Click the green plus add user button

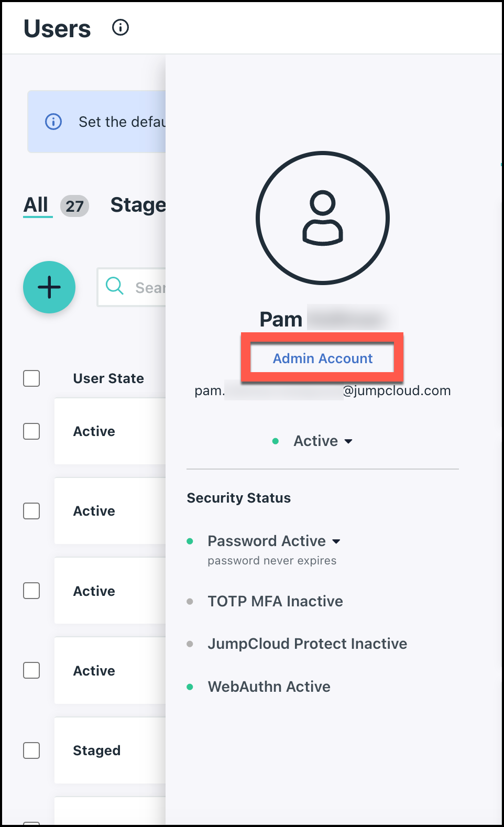(x=49, y=287)
